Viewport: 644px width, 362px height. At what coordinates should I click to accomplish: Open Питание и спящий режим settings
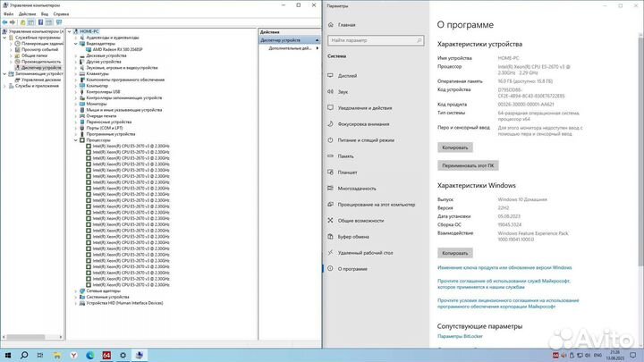[x=366, y=140]
